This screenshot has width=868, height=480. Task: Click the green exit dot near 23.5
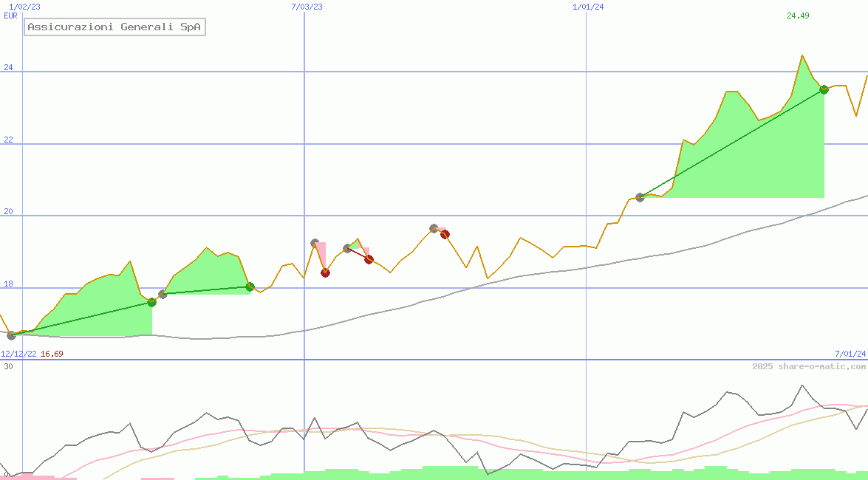[x=824, y=89]
